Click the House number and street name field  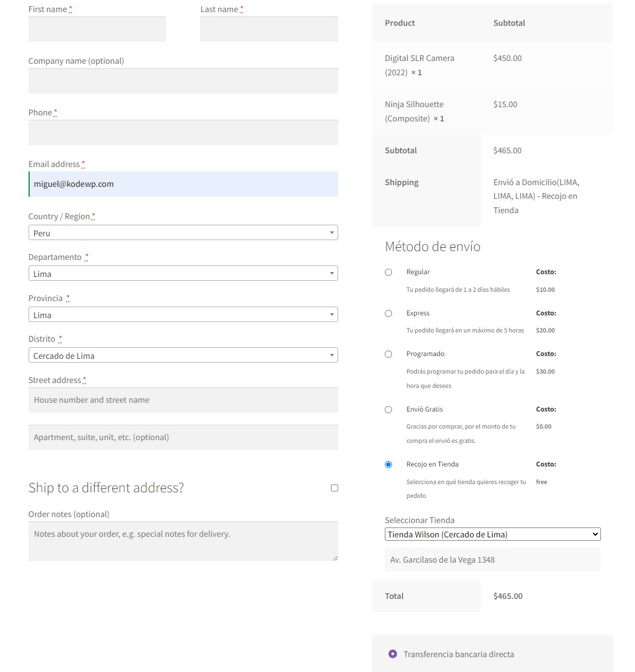183,400
